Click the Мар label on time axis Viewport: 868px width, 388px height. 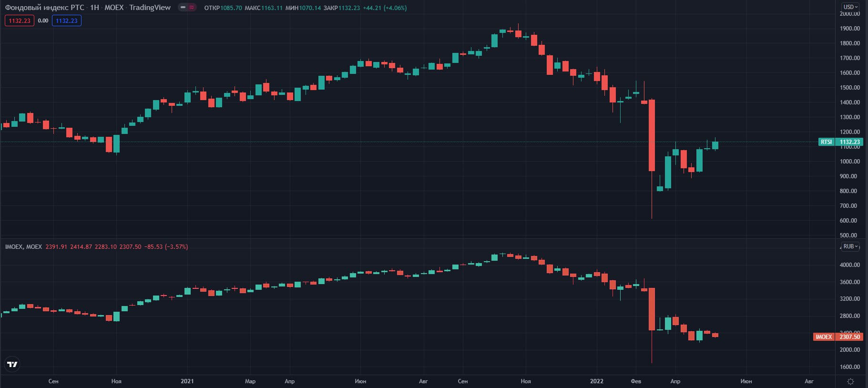pos(250,381)
